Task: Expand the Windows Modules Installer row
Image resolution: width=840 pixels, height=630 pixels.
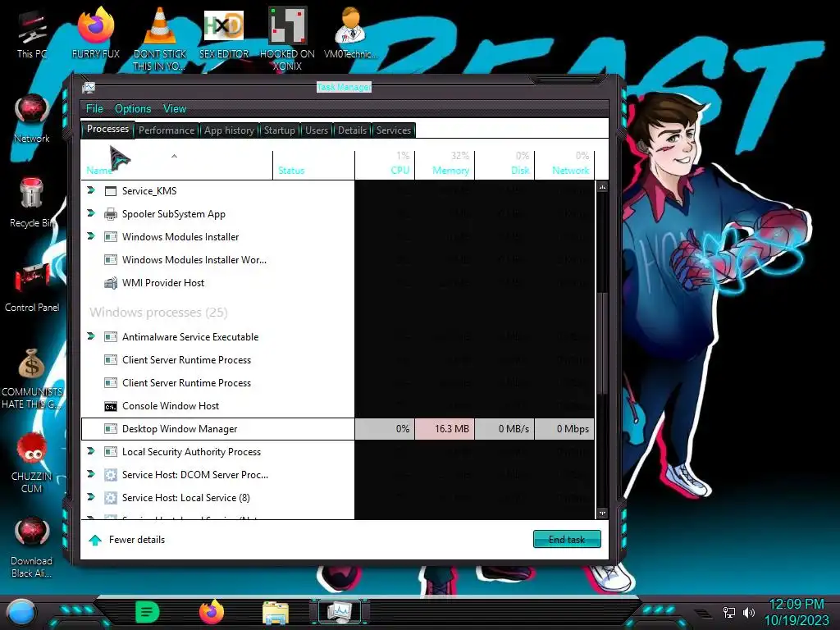Action: [91, 235]
